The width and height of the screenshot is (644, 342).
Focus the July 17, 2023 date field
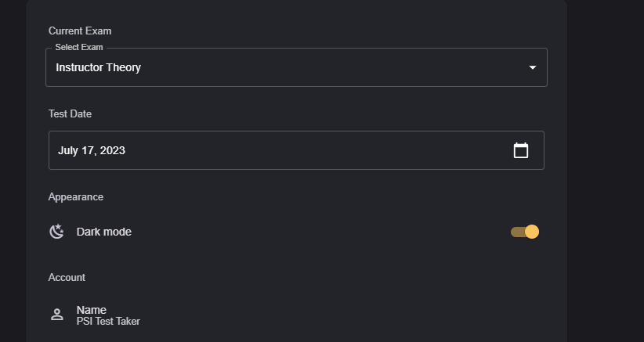click(274, 150)
